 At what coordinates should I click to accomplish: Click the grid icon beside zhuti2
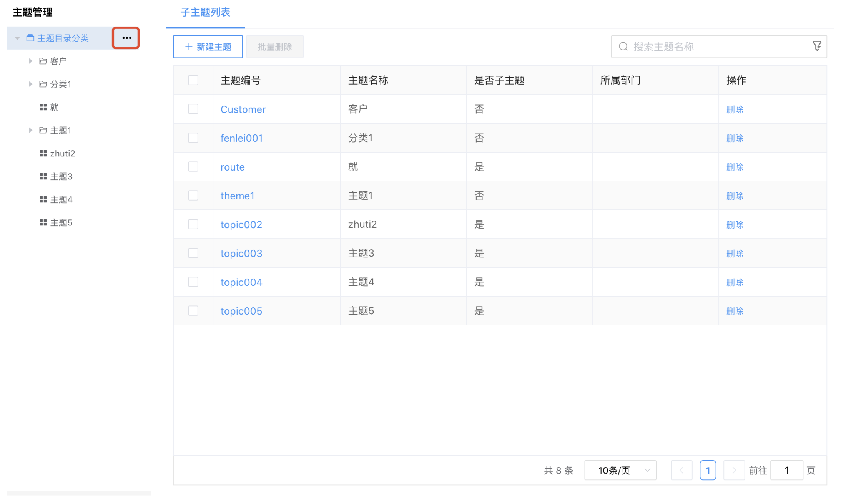(x=43, y=153)
